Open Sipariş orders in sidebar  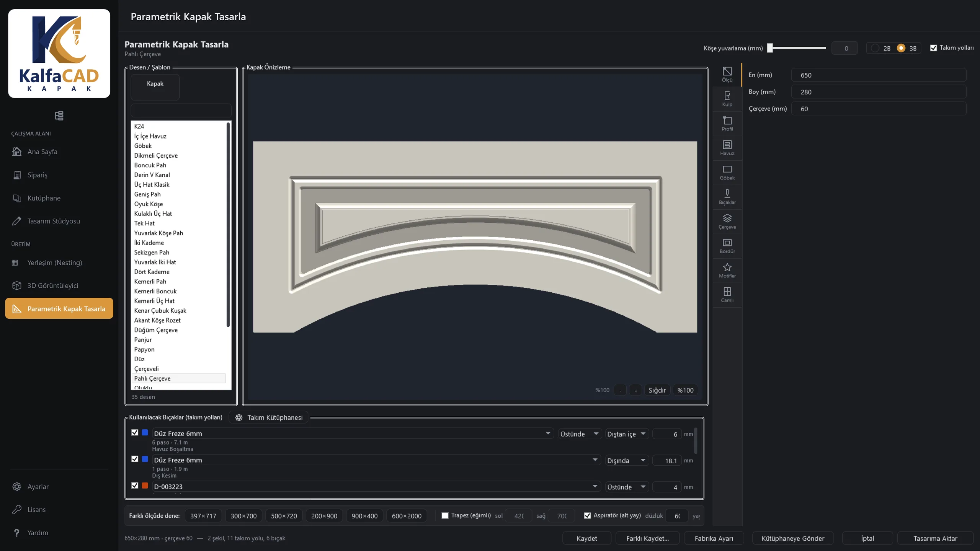59,175
